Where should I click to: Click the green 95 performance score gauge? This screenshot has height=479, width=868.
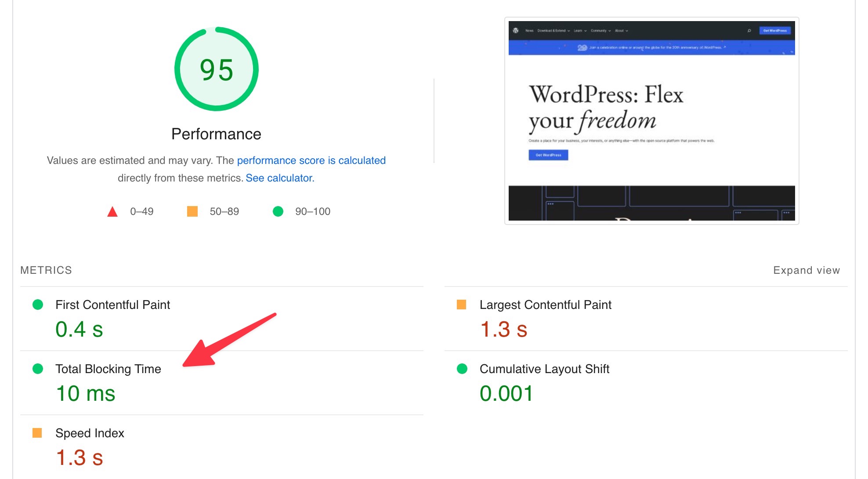(216, 69)
